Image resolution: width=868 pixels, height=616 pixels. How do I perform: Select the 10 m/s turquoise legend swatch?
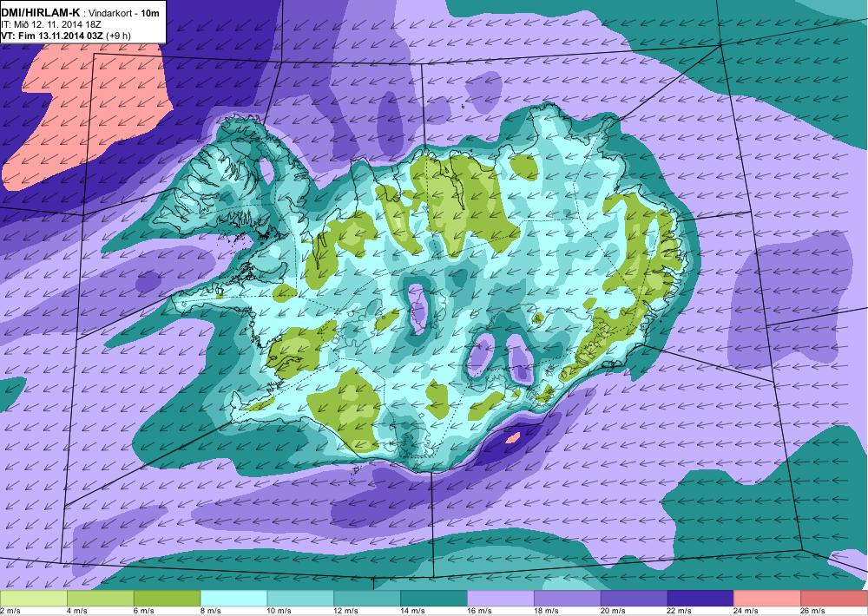coord(300,599)
